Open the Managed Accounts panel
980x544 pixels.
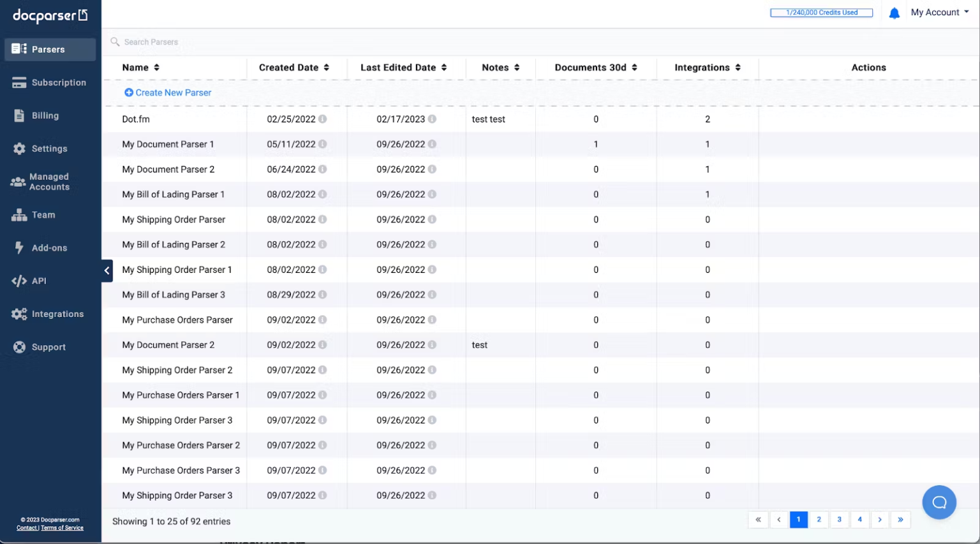click(x=49, y=182)
